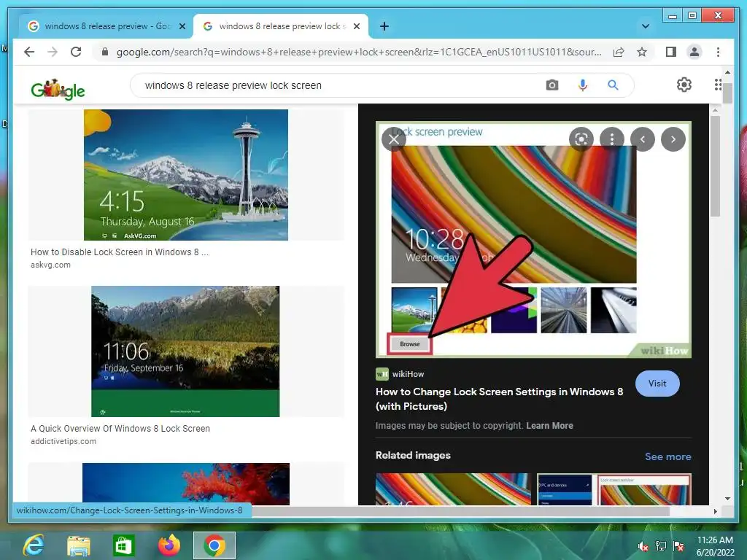Open Chrome's three-dot menu
Screen dimensions: 747x560
click(x=718, y=52)
